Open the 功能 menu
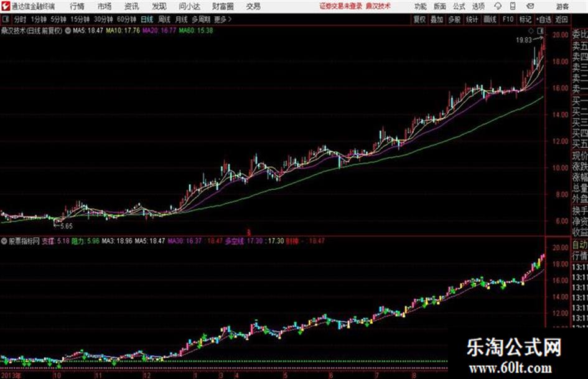Viewport: 588px width, 379px height. click(x=421, y=6)
